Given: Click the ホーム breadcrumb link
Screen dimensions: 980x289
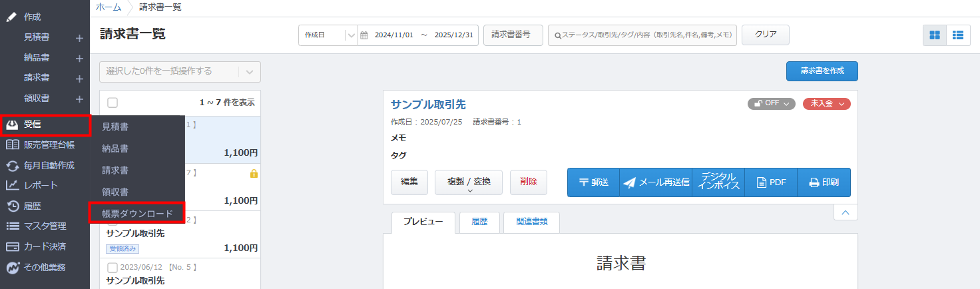Looking at the screenshot, I should click(109, 7).
